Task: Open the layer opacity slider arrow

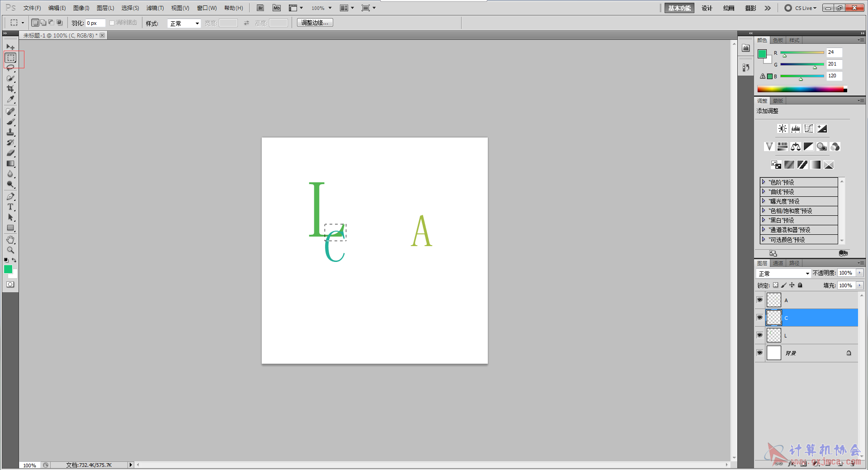Action: (x=859, y=273)
